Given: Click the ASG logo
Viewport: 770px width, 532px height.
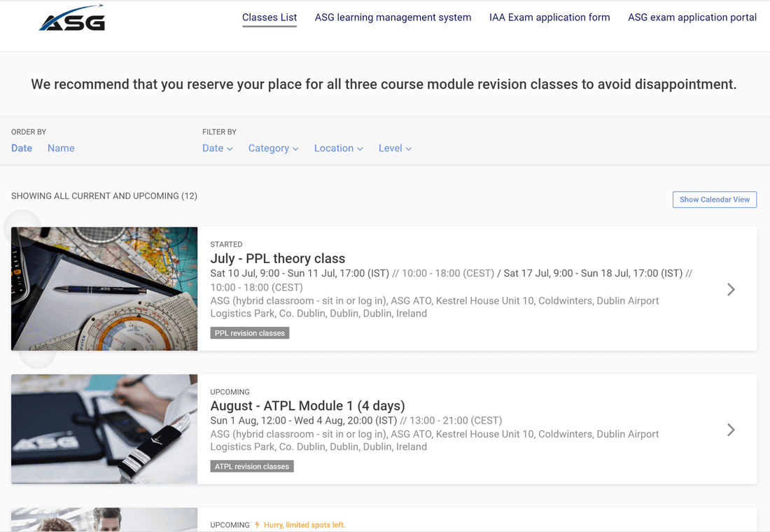Looking at the screenshot, I should 72,19.
